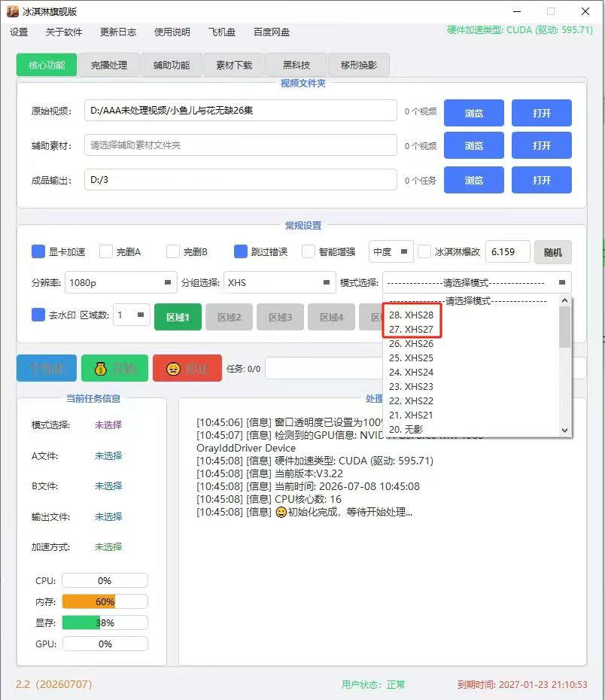
Task: Collapse the 模式选择 dropdown
Action: pos(477,282)
